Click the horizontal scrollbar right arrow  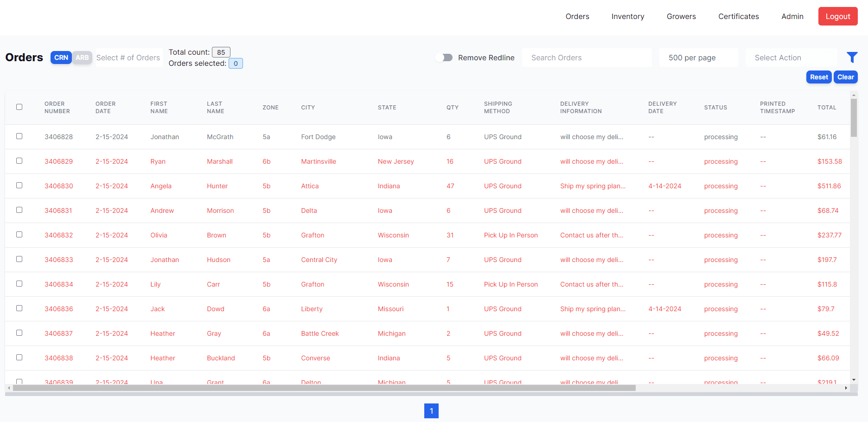pos(846,388)
